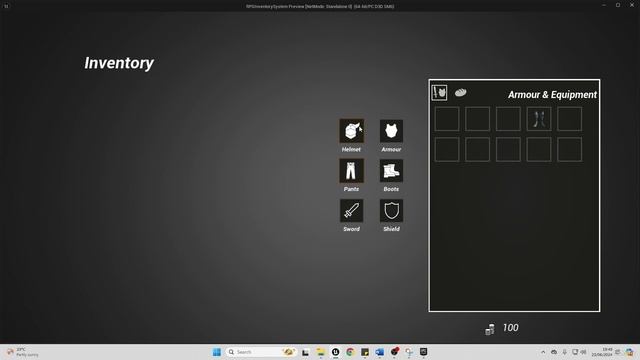Open the Windows Start menu
The image size is (640, 360).
[x=217, y=352]
